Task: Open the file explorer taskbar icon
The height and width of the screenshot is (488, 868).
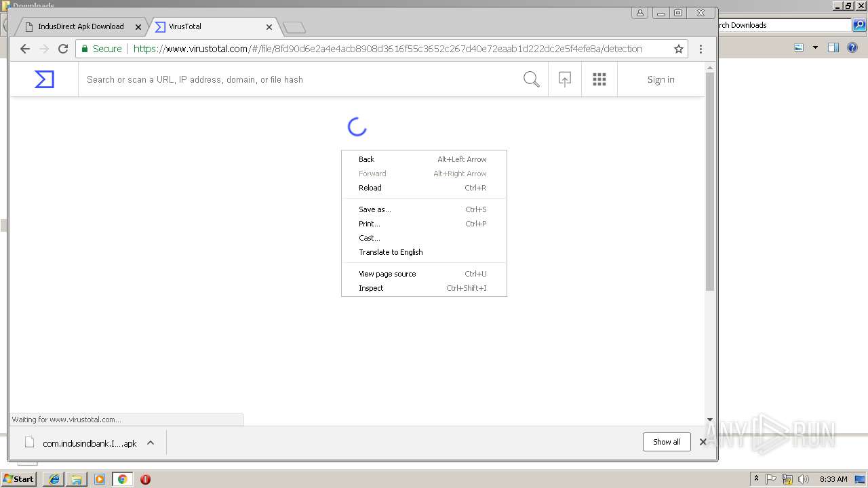Action: [77, 479]
